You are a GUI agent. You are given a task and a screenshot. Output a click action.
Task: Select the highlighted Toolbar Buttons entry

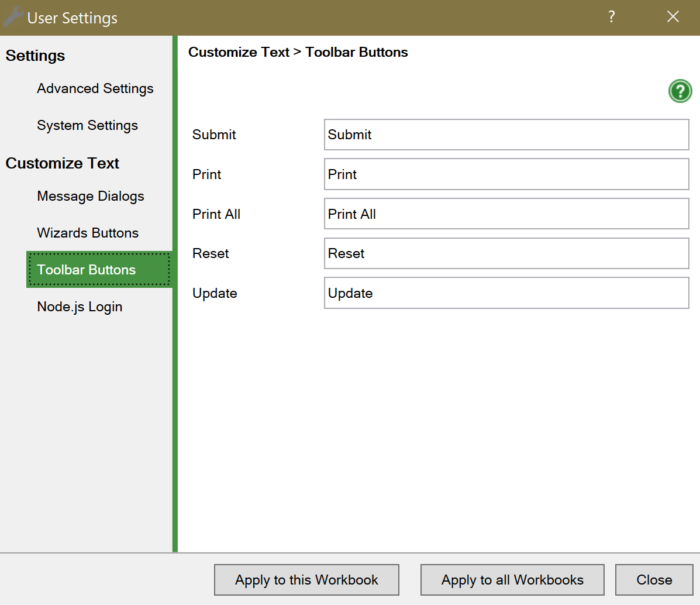86,270
